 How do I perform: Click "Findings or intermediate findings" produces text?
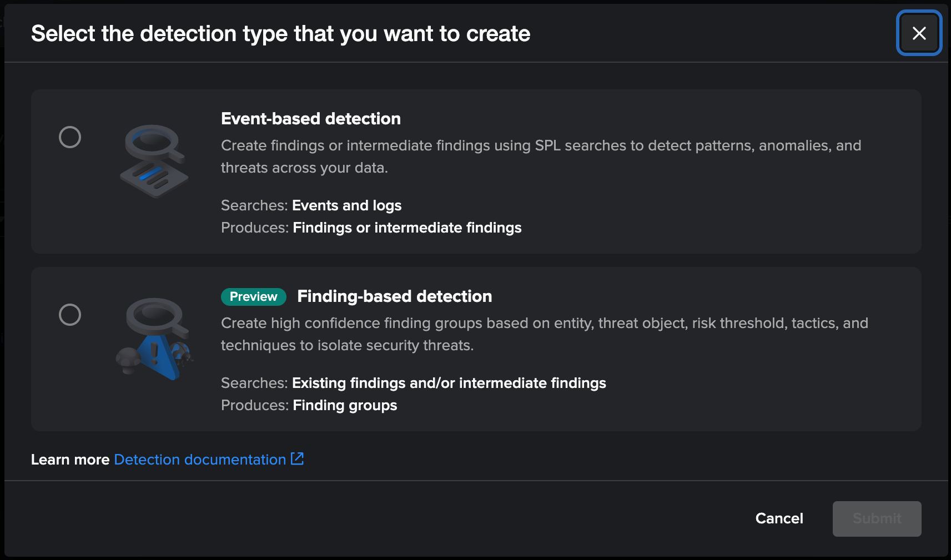pos(407,228)
